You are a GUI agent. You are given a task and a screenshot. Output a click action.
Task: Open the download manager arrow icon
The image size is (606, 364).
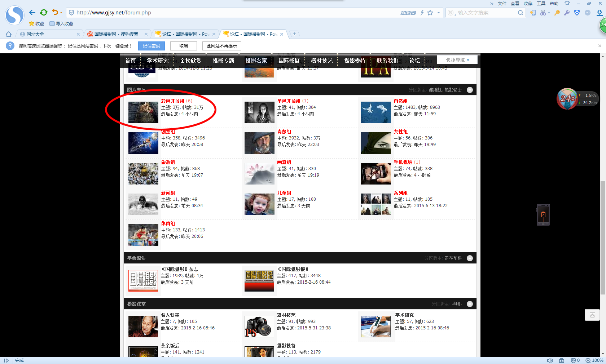600,13
